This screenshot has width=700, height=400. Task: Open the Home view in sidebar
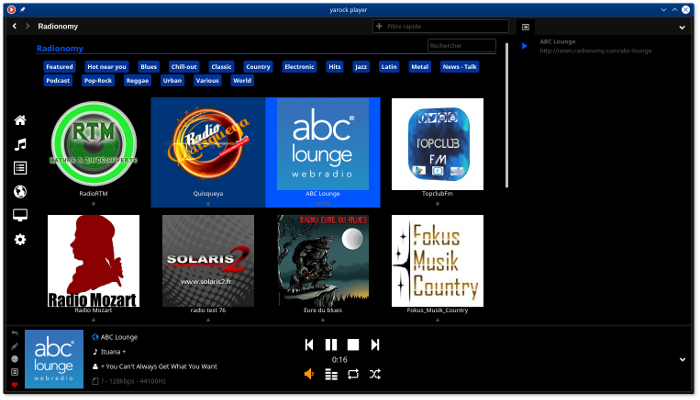pyautogui.click(x=20, y=120)
